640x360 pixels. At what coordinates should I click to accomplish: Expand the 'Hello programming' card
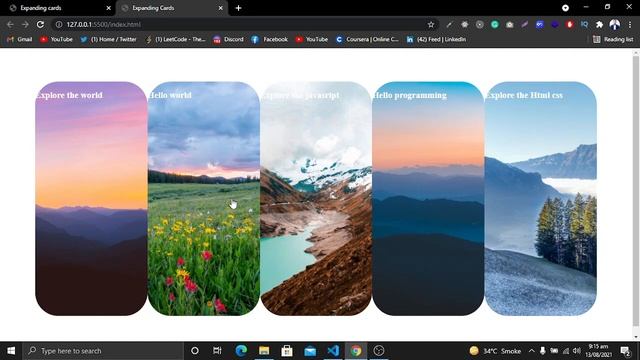click(x=428, y=199)
